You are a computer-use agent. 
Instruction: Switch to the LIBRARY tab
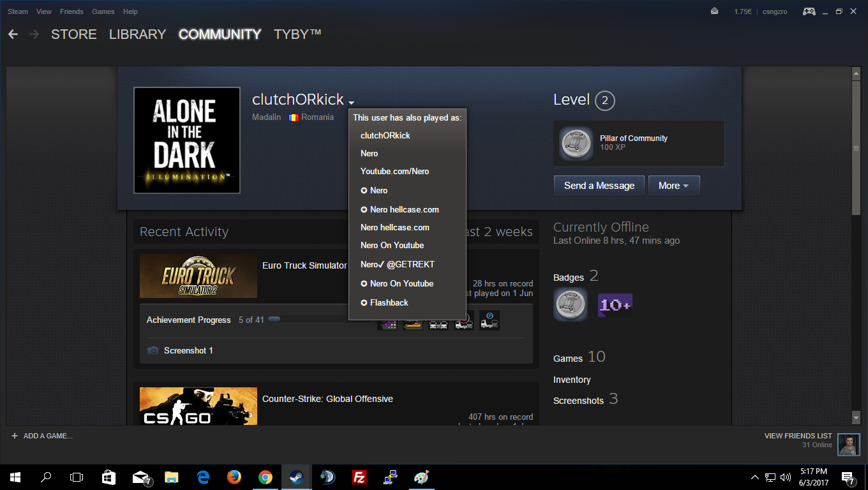tap(137, 34)
